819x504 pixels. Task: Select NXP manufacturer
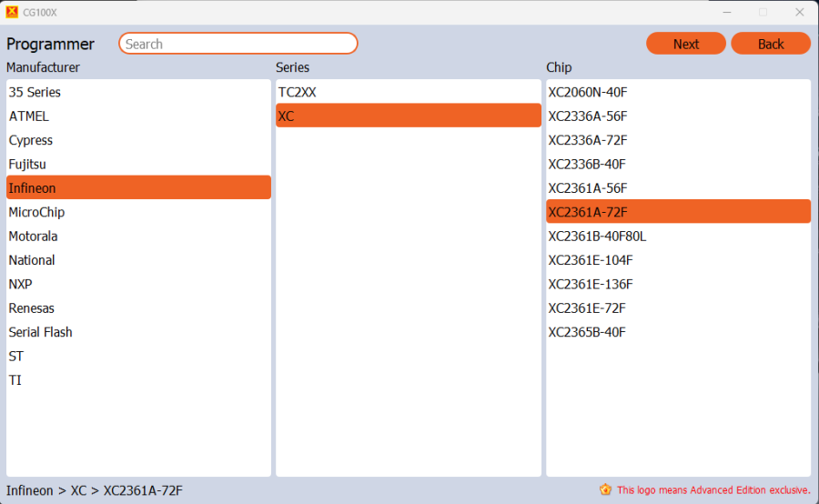20,284
